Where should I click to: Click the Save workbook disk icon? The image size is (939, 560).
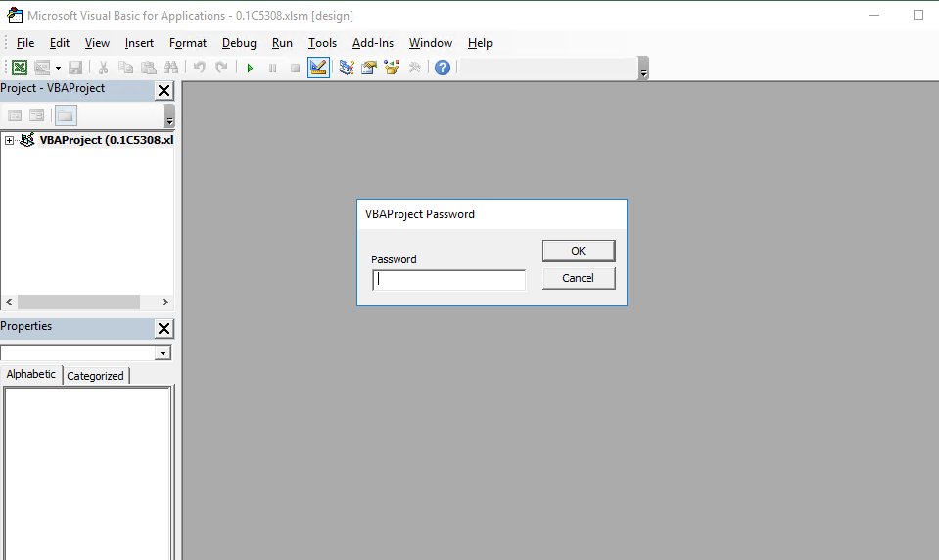[75, 68]
